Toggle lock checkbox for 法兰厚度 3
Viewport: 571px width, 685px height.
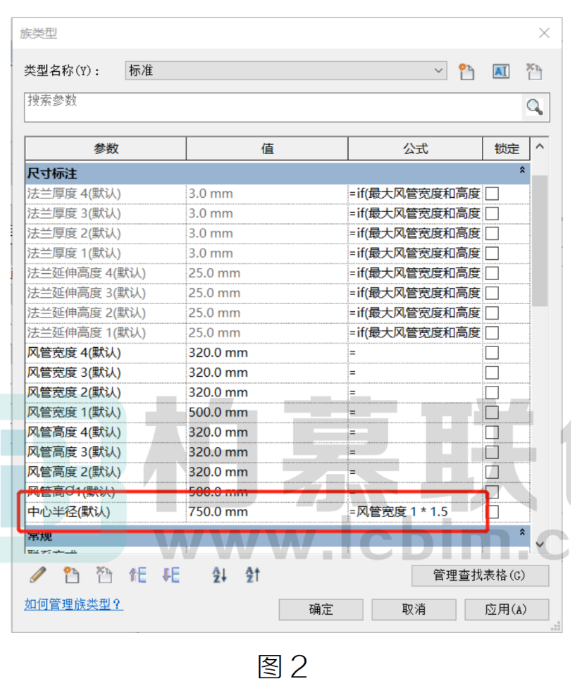[x=492, y=214]
